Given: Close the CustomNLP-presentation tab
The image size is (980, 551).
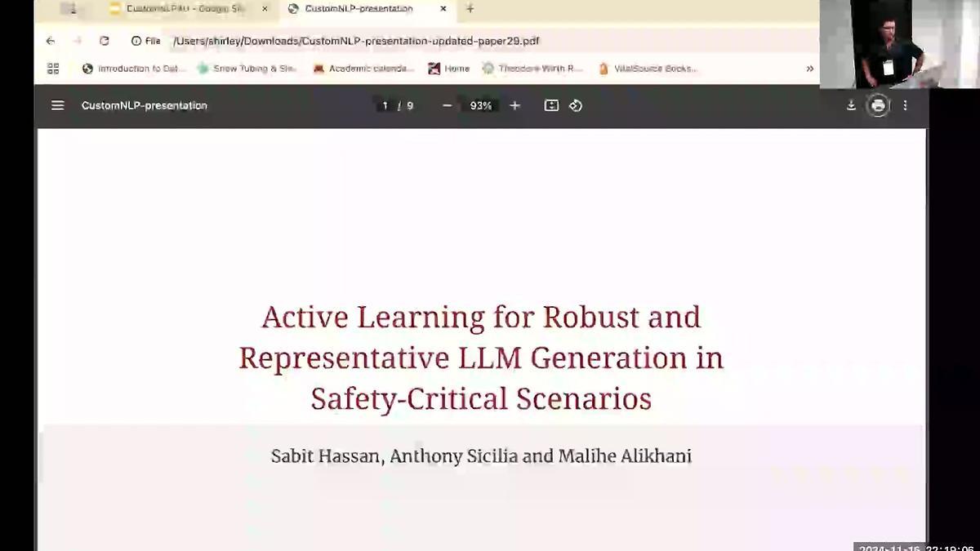Looking at the screenshot, I should pos(443,9).
